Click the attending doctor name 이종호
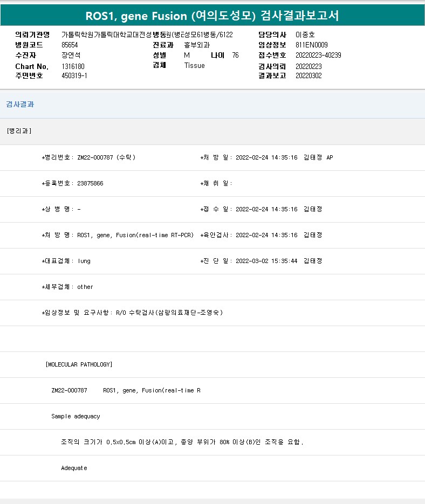This screenshot has height=504, width=425. tap(305, 34)
